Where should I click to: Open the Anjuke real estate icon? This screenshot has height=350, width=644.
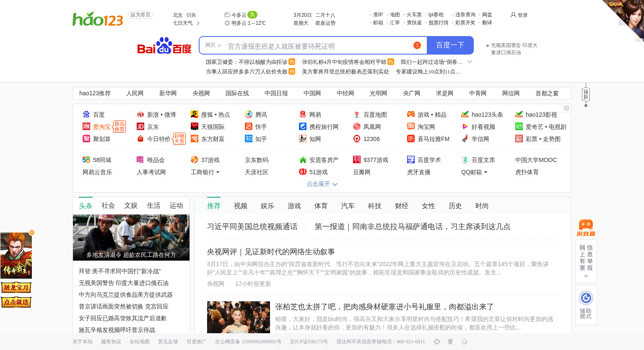point(302,159)
